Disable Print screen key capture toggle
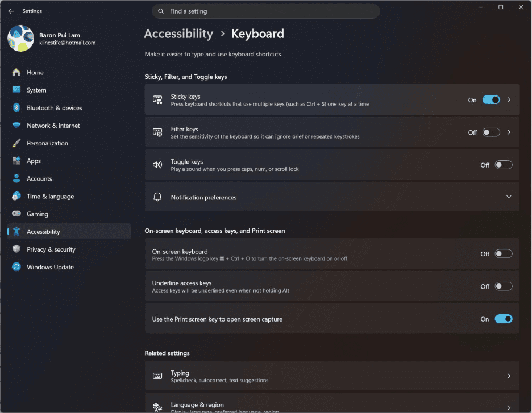 pos(503,319)
